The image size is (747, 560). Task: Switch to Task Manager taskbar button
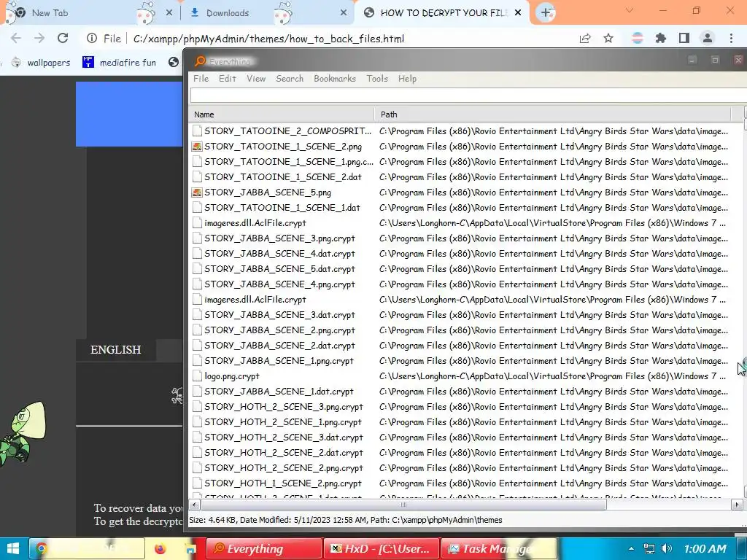[498, 548]
